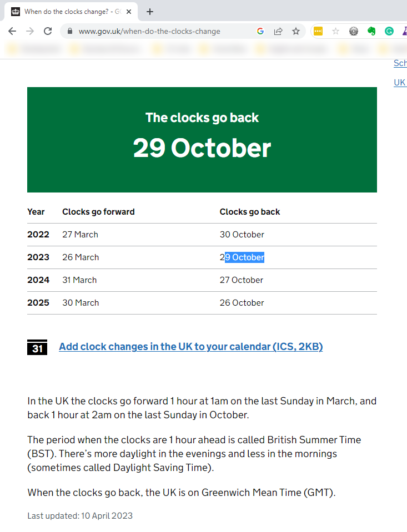This screenshot has height=532, width=407.
Task: Reload the current page
Action: click(x=47, y=31)
